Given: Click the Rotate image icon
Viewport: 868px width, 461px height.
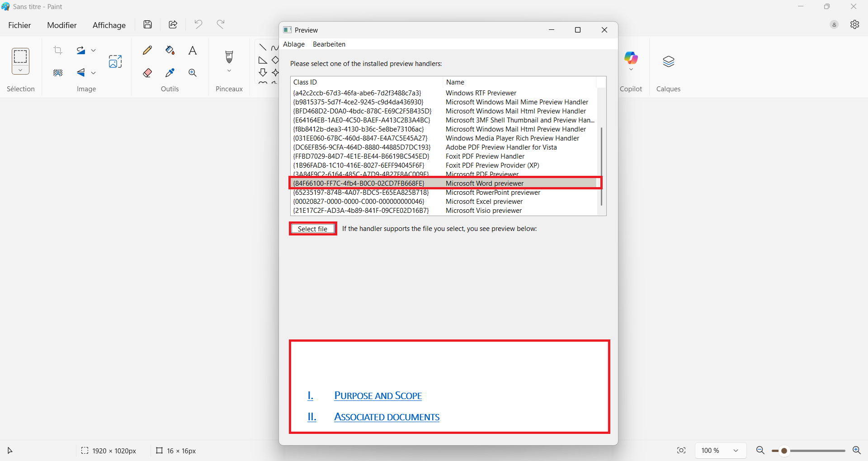Looking at the screenshot, I should click(x=81, y=50).
